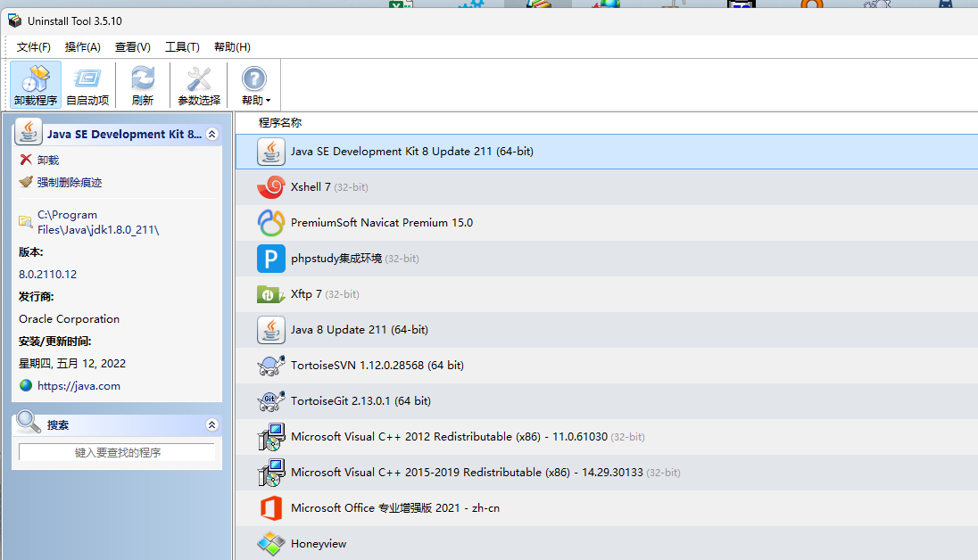Select the phpstudy集成环境 program icon
Image resolution: width=978 pixels, height=560 pixels.
click(x=271, y=259)
